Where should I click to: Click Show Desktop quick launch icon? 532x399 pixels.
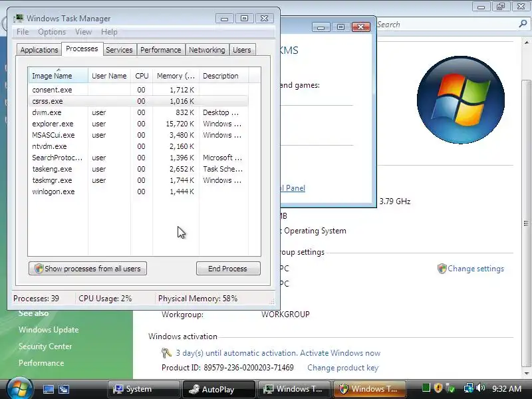[x=48, y=389]
